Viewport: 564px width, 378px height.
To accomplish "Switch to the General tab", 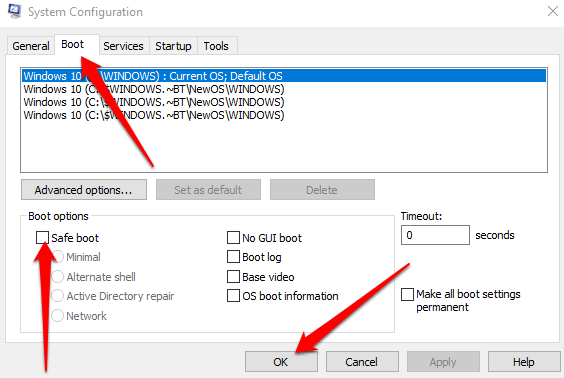I will 31,46.
